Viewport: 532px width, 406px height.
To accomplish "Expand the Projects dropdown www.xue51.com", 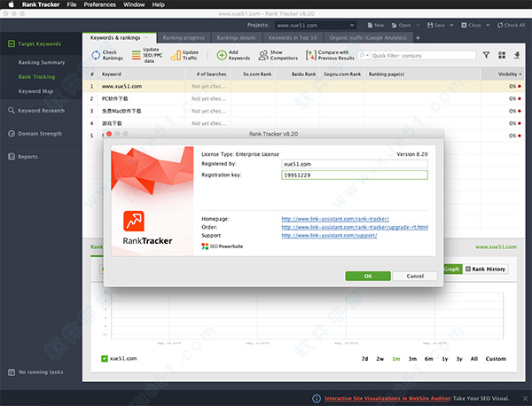I will coord(315,25).
